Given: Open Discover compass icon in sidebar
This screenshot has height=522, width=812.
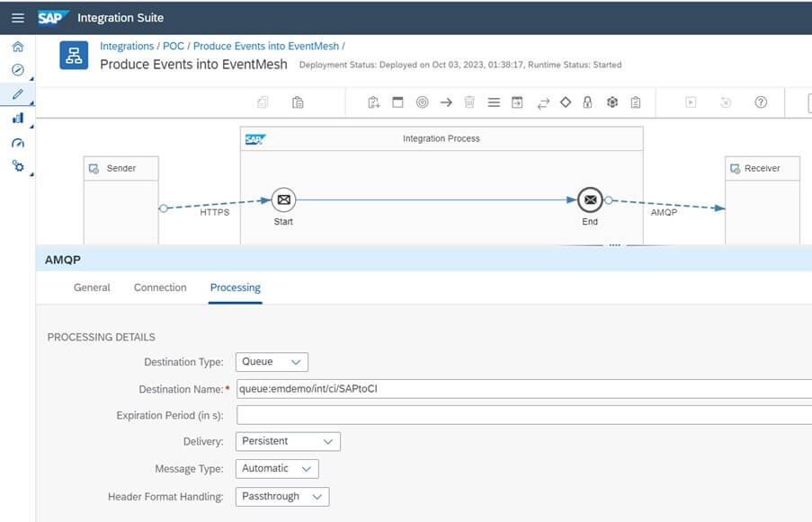Looking at the screenshot, I should point(18,70).
